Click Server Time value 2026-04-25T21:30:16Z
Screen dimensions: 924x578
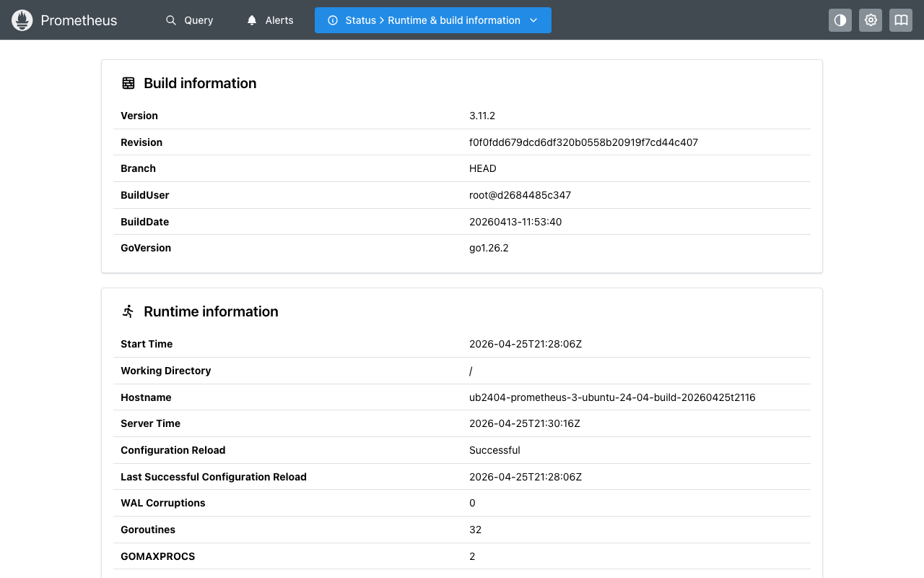pos(525,423)
